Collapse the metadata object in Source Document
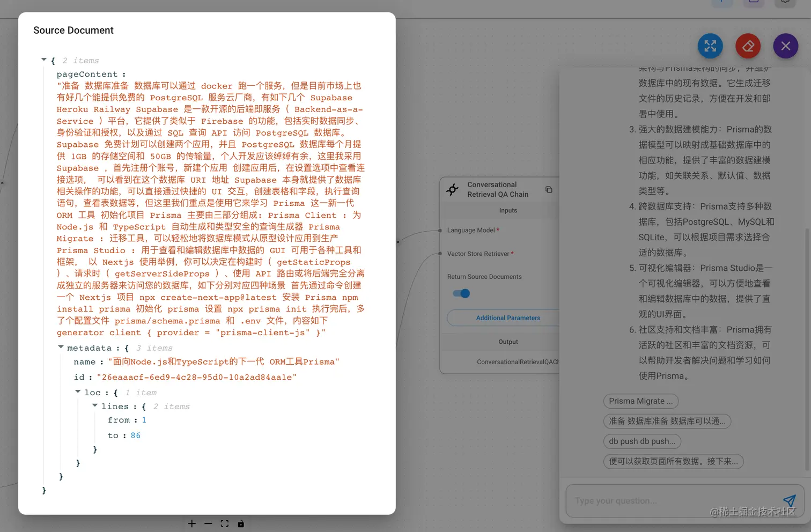 [61, 347]
